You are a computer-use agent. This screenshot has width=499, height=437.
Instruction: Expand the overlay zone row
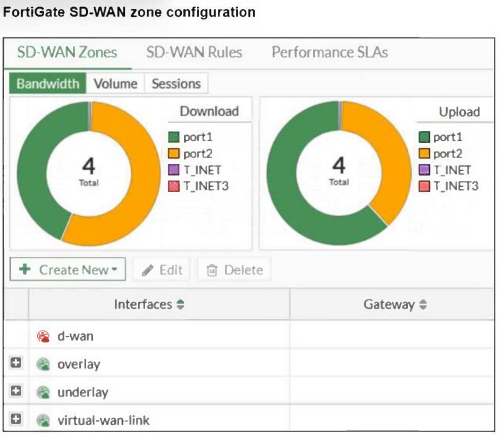pos(16,363)
